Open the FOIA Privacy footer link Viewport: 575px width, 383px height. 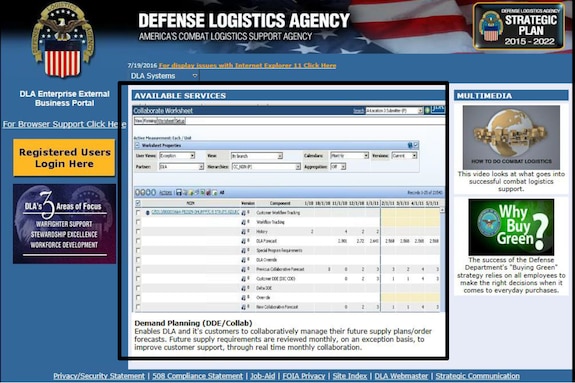coord(304,376)
